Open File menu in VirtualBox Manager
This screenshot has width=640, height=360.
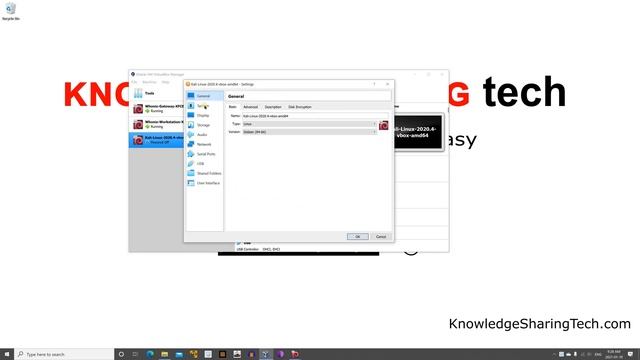134,82
